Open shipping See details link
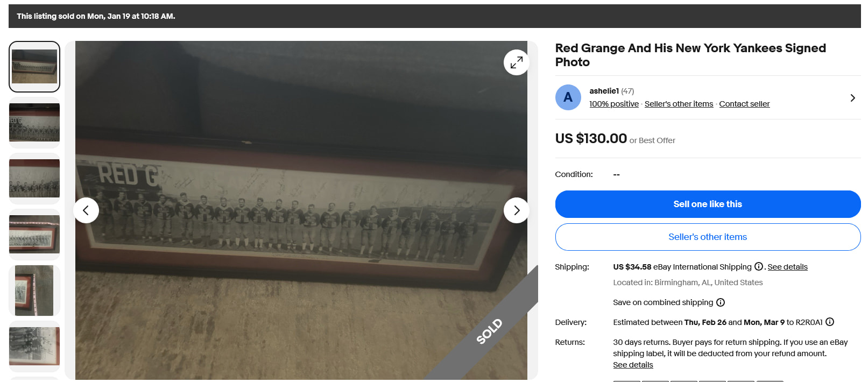Screen dimensions: 868x382 click(x=787, y=267)
